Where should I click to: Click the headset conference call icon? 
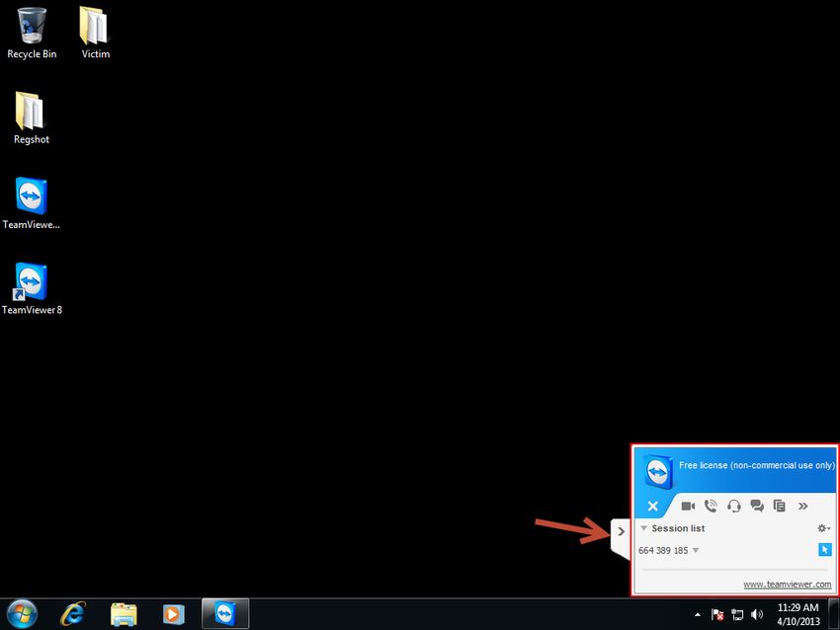click(734, 506)
